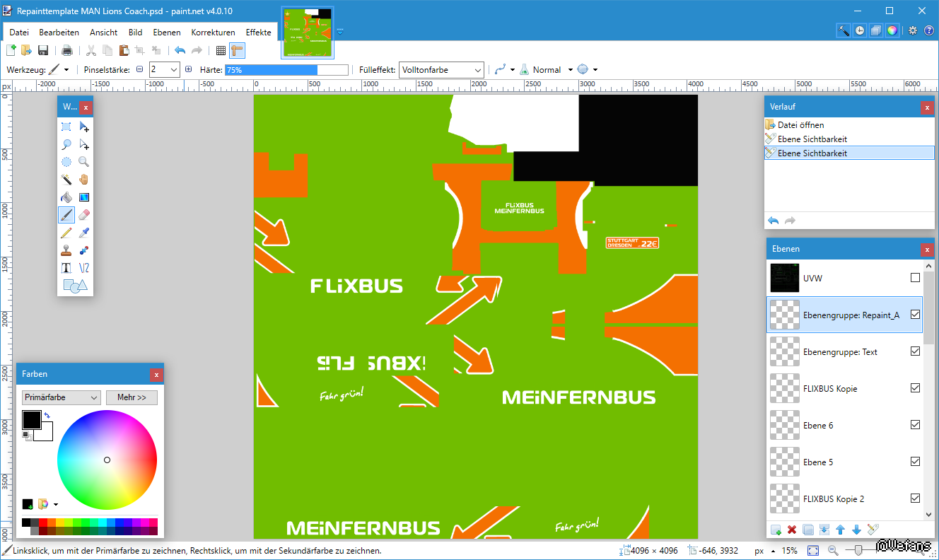
Task: Click the Save icon in toolbar
Action: 43,50
